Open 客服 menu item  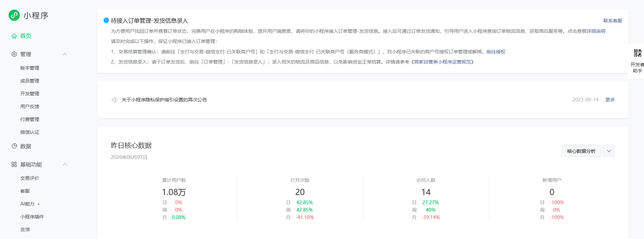coord(25,191)
